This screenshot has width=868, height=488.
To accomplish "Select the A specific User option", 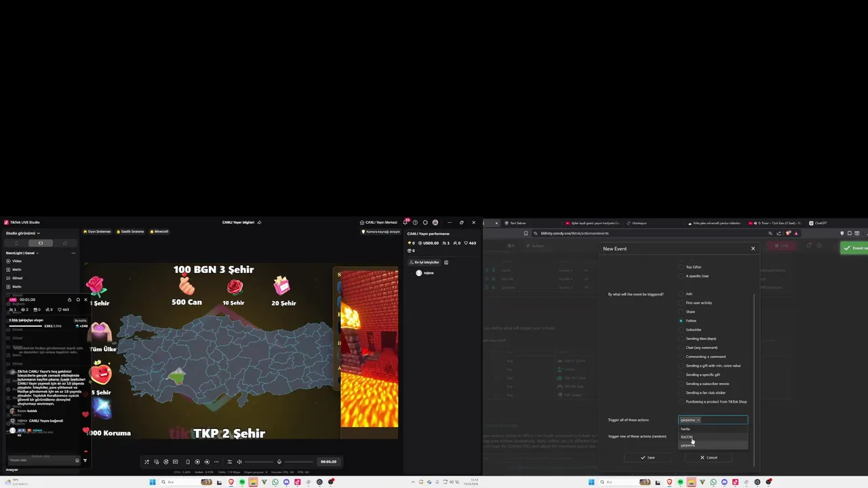I will [x=682, y=276].
